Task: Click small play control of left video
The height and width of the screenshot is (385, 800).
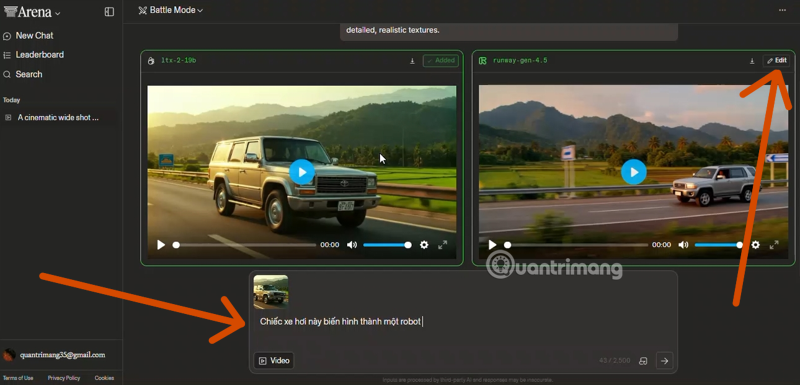Action: click(161, 245)
